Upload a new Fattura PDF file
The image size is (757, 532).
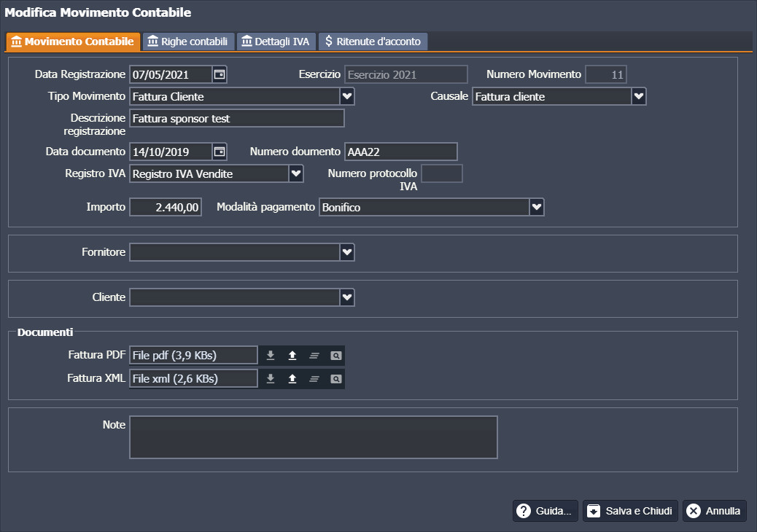292,356
